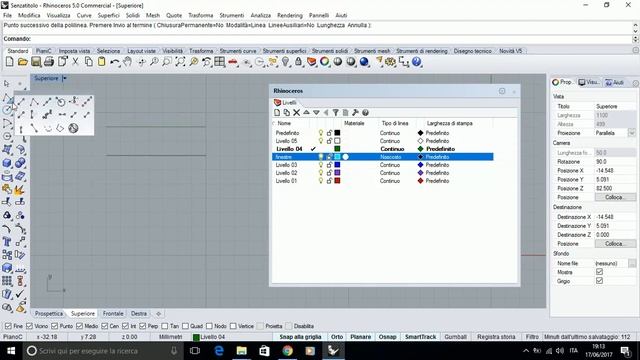Enable the Tan osnap checkbox

coord(164,326)
